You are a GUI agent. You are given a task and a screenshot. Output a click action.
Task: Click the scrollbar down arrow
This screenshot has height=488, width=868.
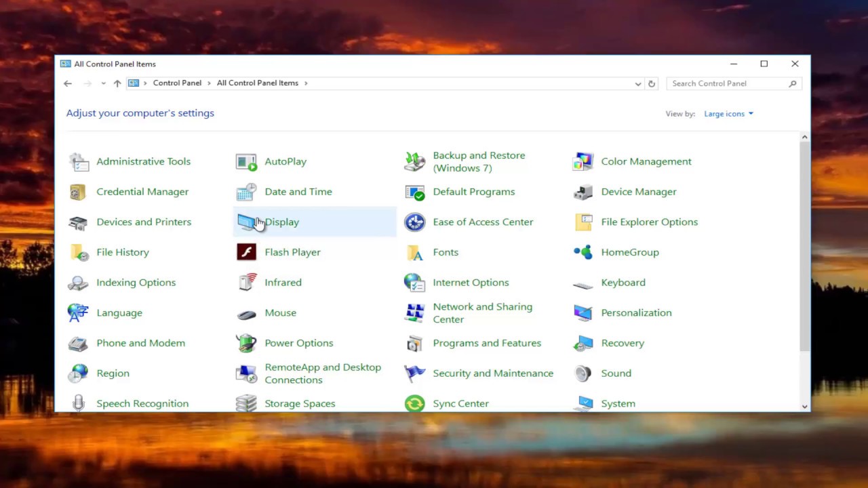pyautogui.click(x=804, y=406)
